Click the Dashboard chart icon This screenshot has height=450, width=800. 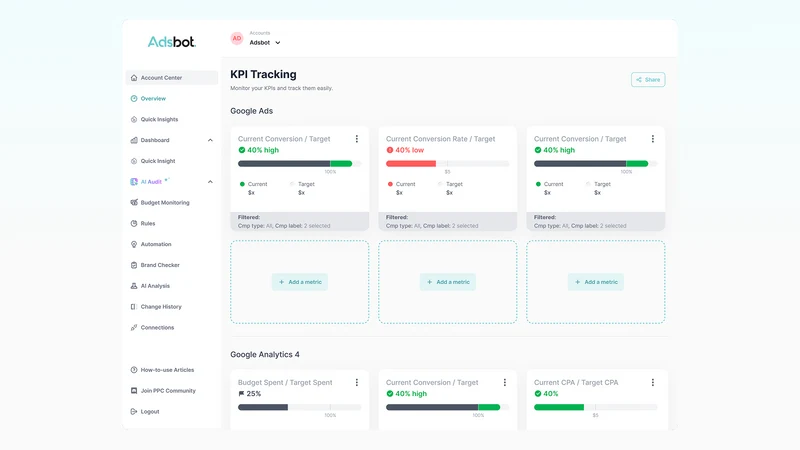[x=134, y=140]
